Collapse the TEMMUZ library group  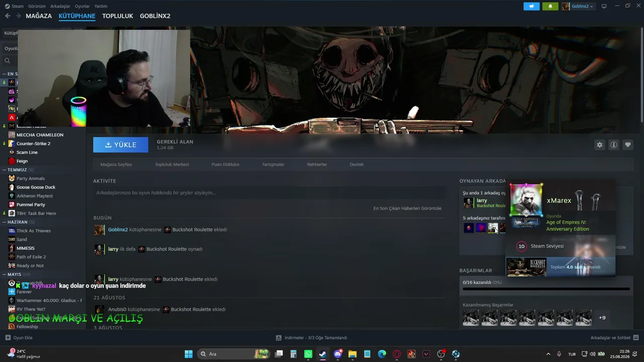pos(5,170)
